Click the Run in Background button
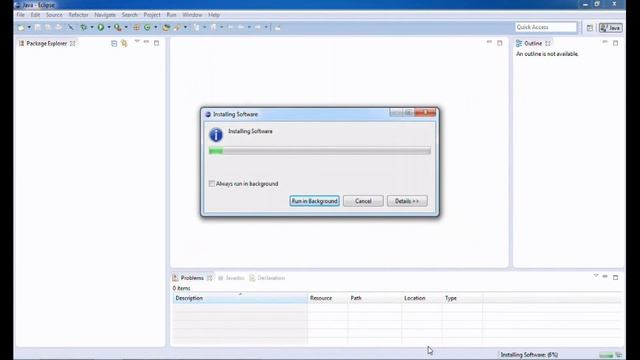The height and width of the screenshot is (360, 640). click(314, 201)
